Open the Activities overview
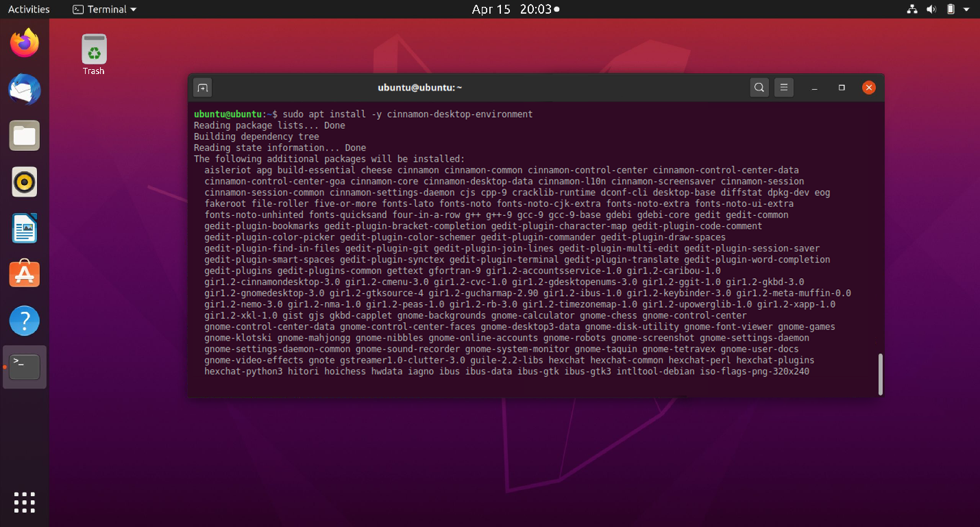 29,9
